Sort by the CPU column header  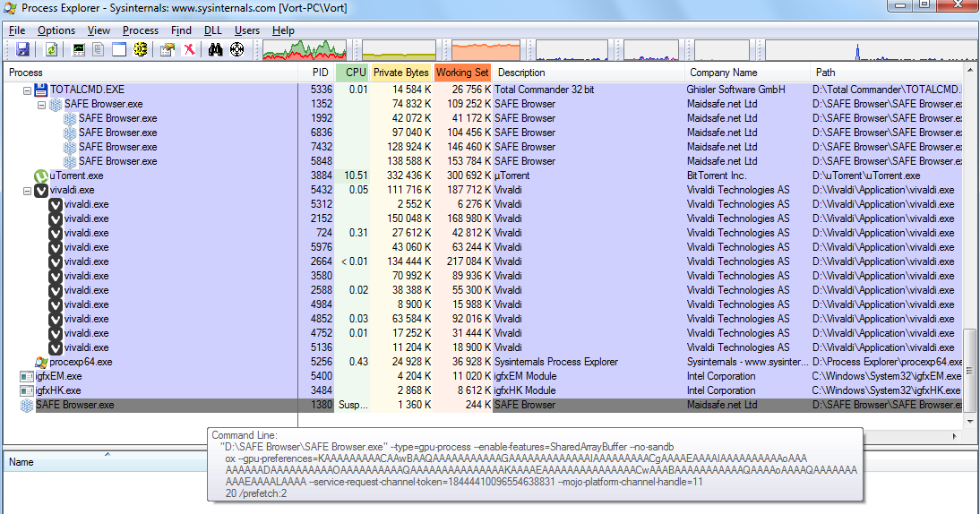tap(353, 73)
